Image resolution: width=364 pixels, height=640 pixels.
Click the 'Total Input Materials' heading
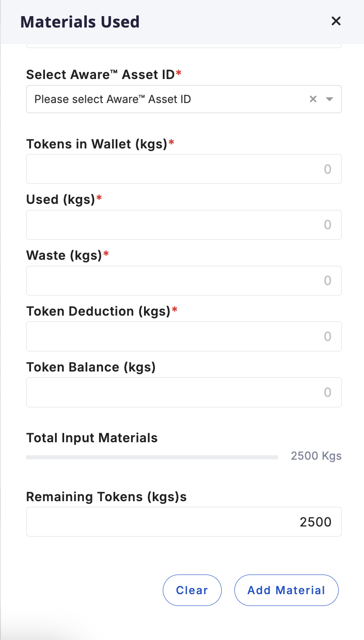pos(92,438)
